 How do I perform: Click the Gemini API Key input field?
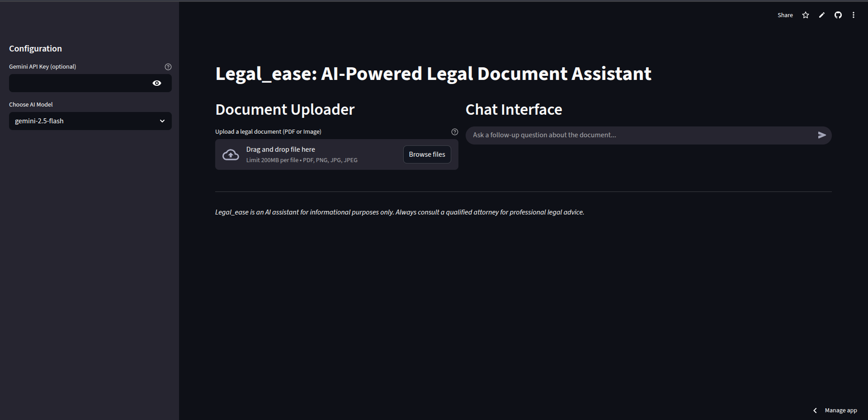(x=77, y=83)
